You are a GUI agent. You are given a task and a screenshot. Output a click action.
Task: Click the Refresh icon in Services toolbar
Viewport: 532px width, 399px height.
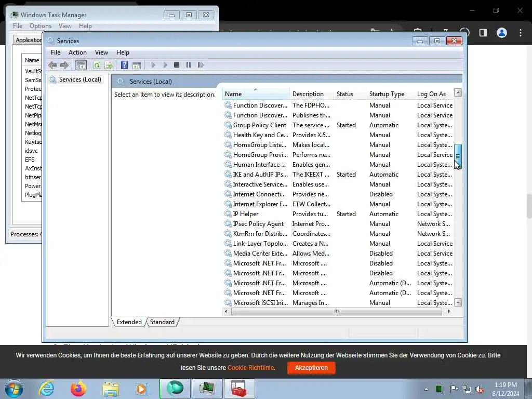click(97, 65)
